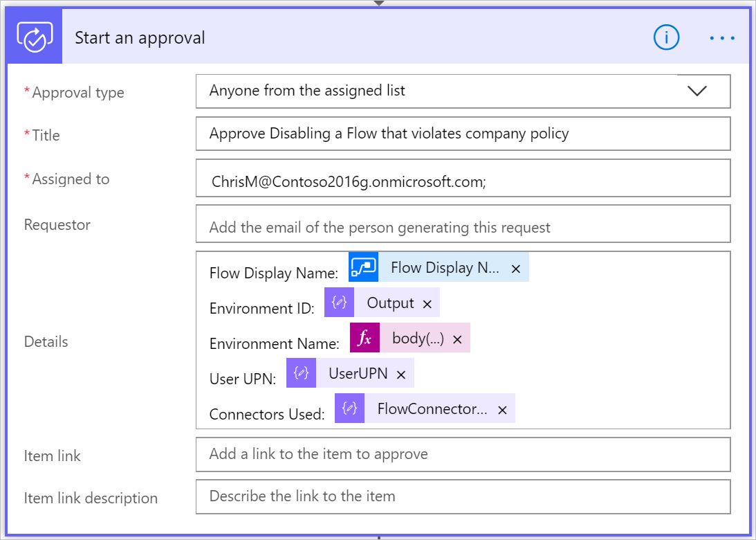The width and height of the screenshot is (756, 540).
Task: Open the ellipsis more options menu
Action: click(722, 38)
